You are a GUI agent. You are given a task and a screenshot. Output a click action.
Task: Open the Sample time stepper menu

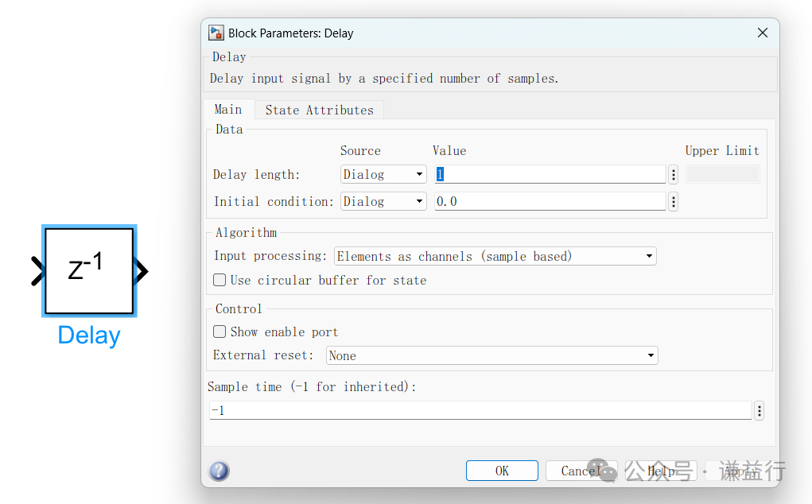[759, 410]
